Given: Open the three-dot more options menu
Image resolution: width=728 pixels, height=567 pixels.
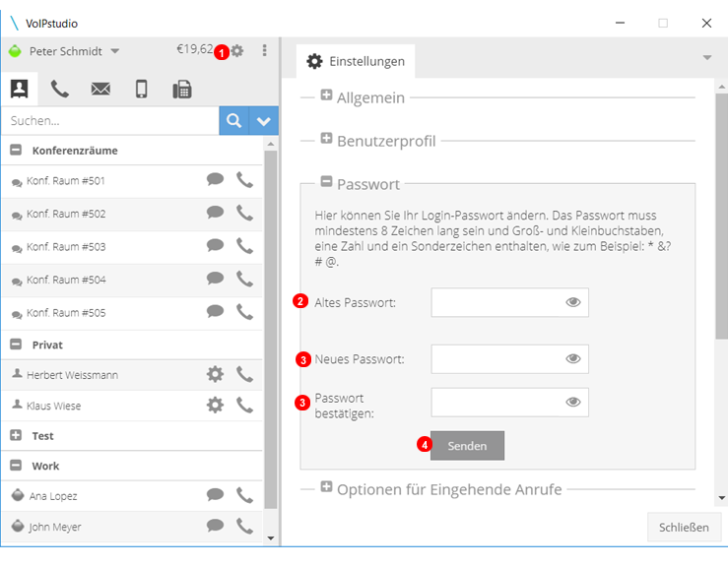Looking at the screenshot, I should tap(265, 50).
